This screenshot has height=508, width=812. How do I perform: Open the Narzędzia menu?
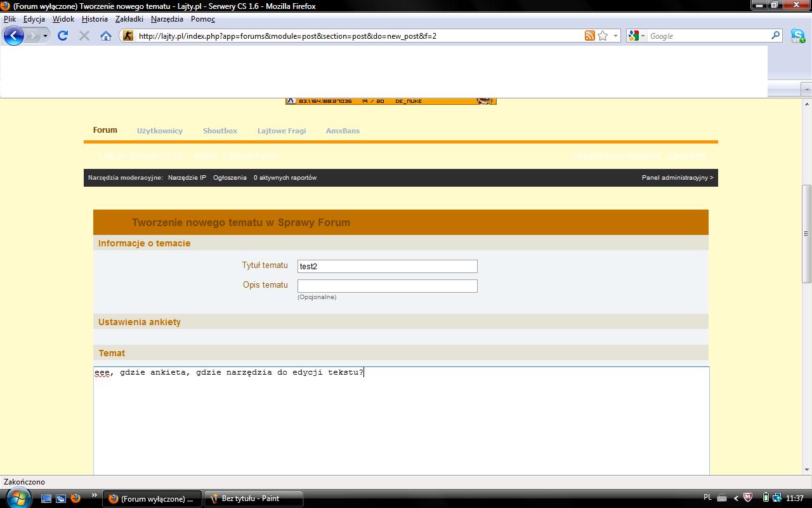click(167, 19)
